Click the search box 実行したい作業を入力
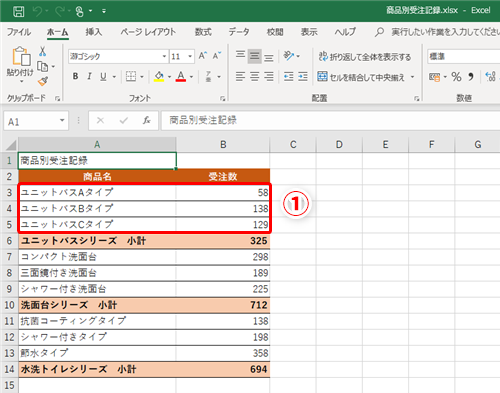Screen dimensions: 500x393 pyautogui.click(x=437, y=32)
